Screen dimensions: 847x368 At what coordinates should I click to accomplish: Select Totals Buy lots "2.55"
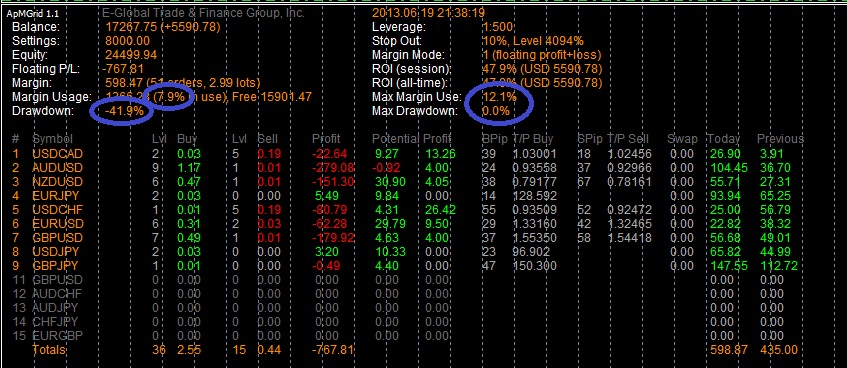coord(189,350)
